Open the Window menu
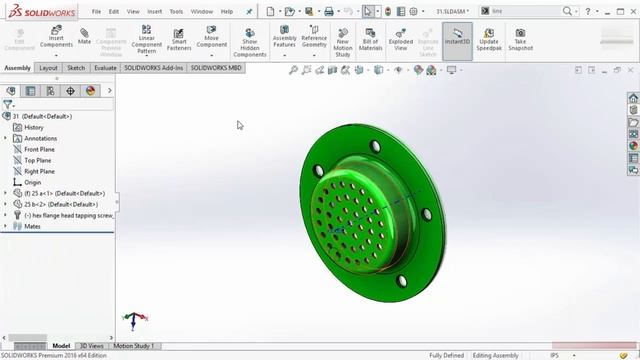640x360 pixels. [x=202, y=11]
